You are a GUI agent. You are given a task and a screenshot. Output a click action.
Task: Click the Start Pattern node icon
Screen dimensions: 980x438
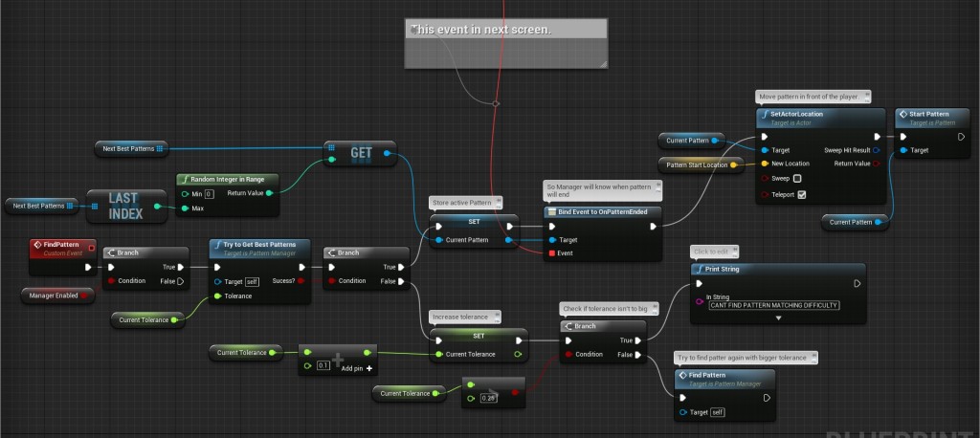coord(903,115)
